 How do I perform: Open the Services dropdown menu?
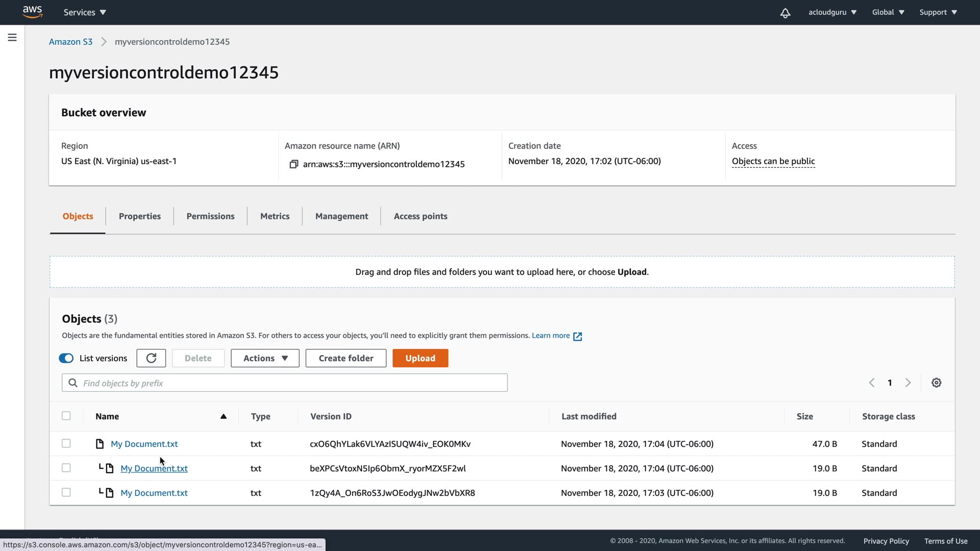(85, 12)
